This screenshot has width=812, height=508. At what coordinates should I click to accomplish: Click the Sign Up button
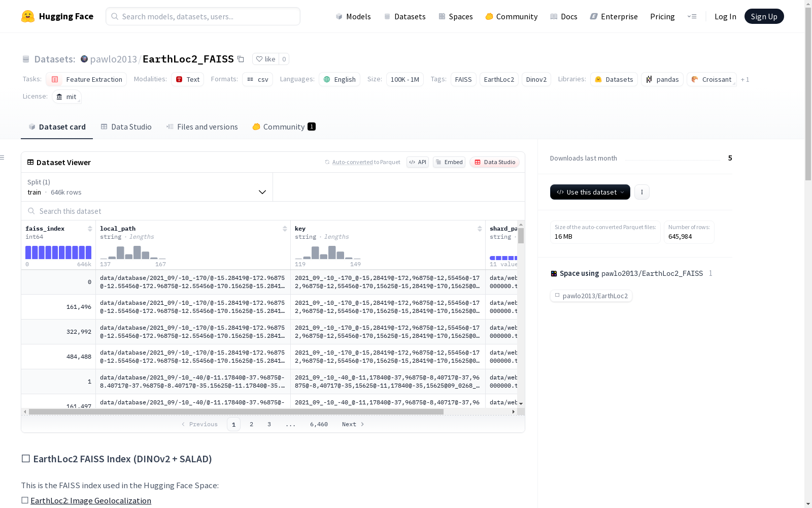pyautogui.click(x=764, y=16)
